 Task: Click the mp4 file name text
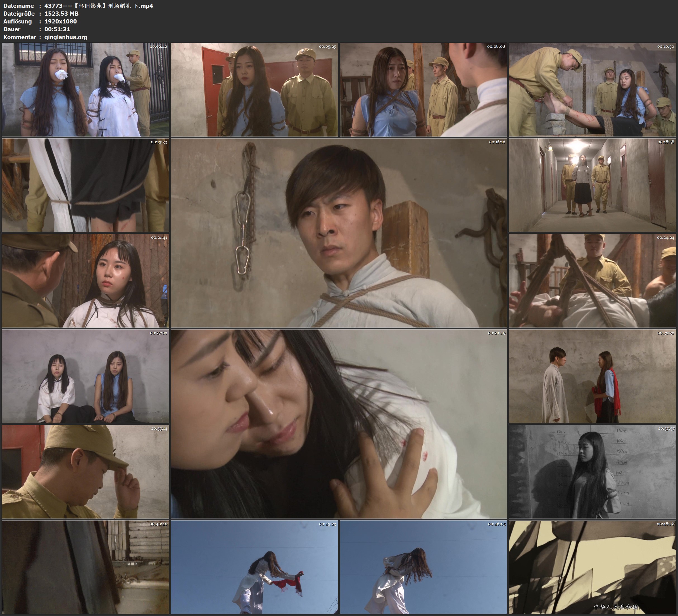[x=99, y=6]
